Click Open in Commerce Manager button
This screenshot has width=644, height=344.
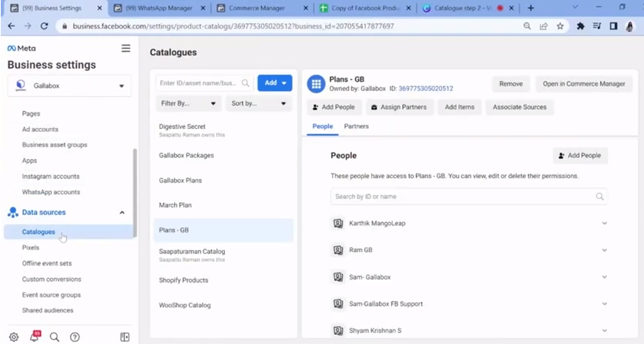[x=584, y=84]
